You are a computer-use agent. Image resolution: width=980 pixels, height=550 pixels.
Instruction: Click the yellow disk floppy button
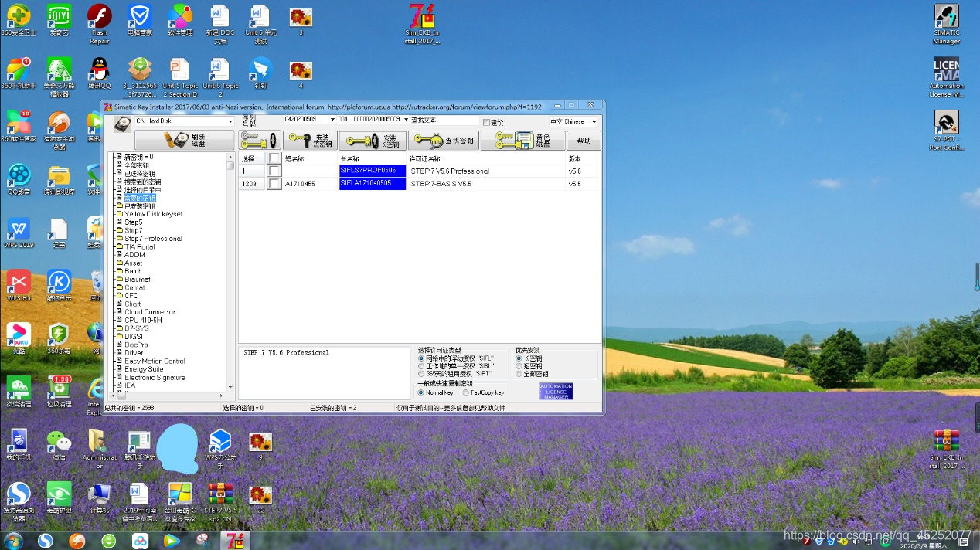522,141
